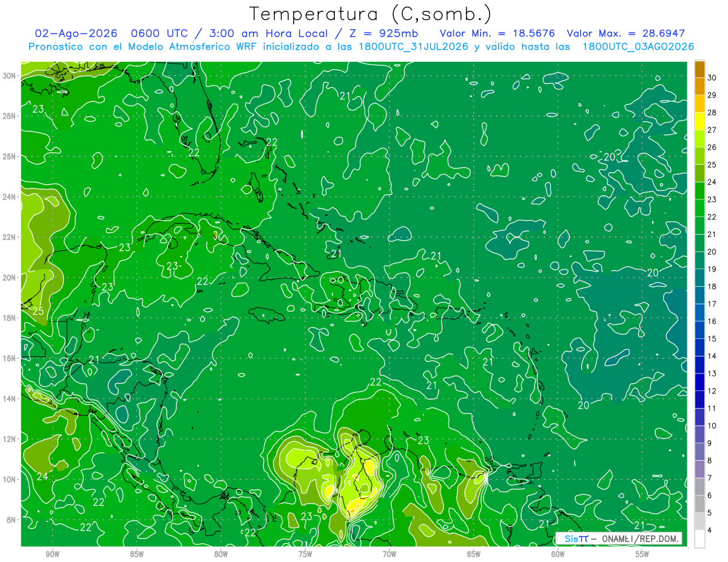Click the colorbar legend value '7'
Viewport: 728px width, 562px height.
(x=710, y=478)
